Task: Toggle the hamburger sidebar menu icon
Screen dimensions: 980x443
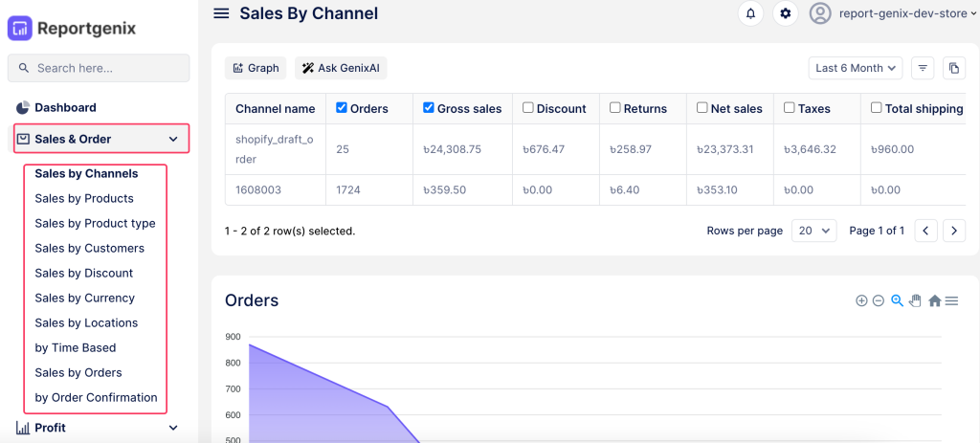Action: 221,13
